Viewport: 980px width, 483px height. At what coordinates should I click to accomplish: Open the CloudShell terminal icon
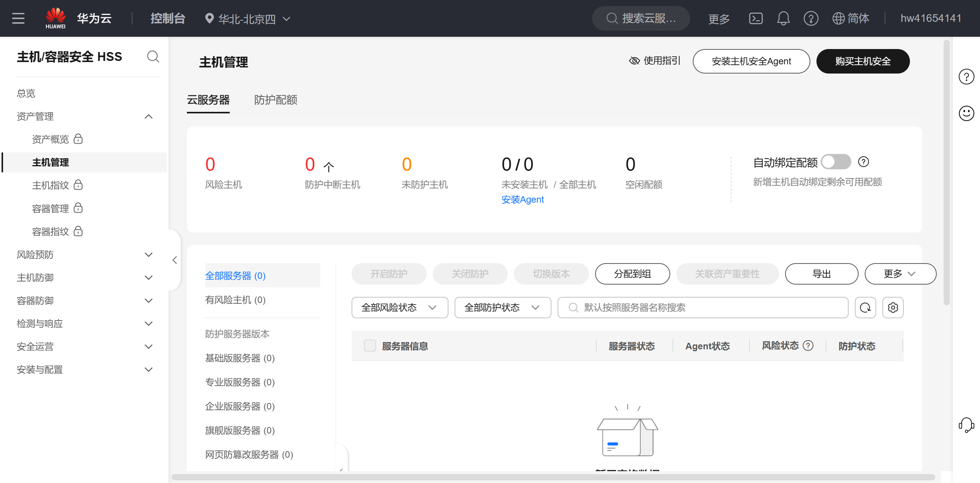[x=756, y=18]
